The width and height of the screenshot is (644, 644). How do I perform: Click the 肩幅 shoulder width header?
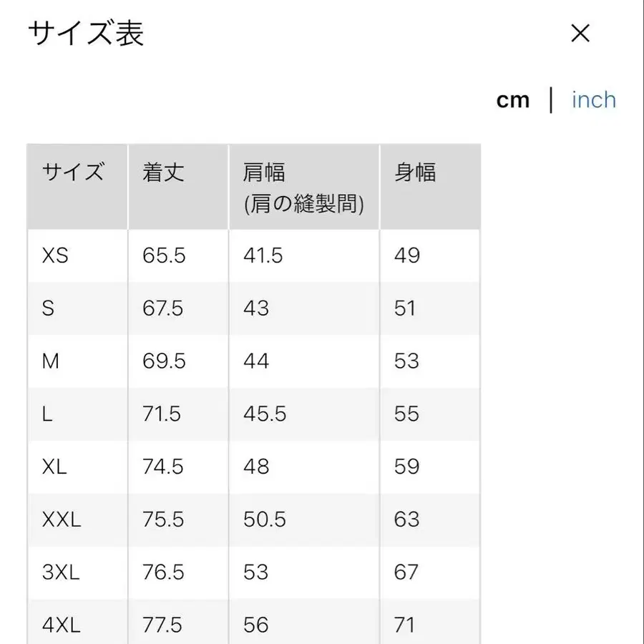click(x=265, y=172)
